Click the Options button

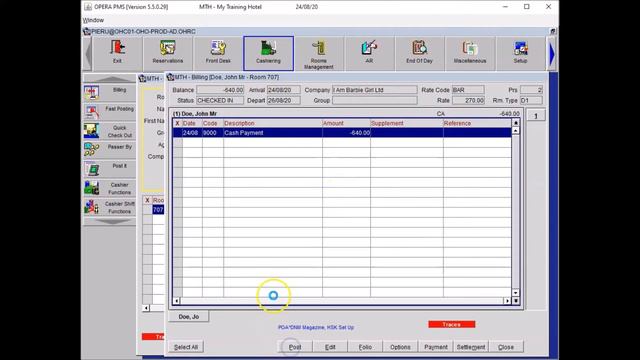(400, 347)
